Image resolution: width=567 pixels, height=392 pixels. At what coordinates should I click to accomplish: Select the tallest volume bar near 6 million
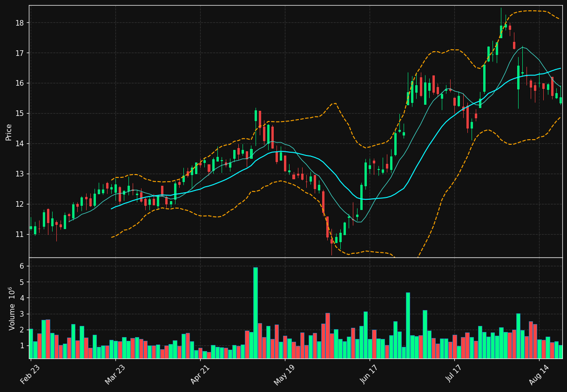[256, 313]
